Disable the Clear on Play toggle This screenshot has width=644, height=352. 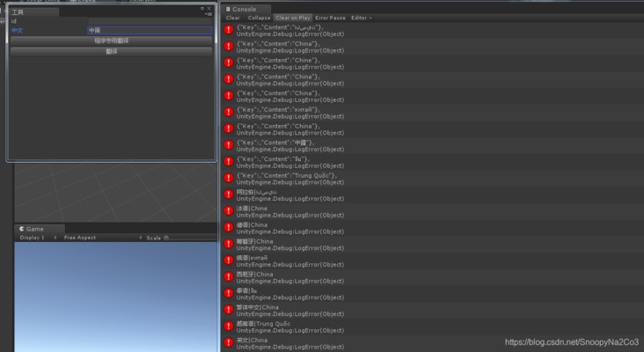click(292, 18)
